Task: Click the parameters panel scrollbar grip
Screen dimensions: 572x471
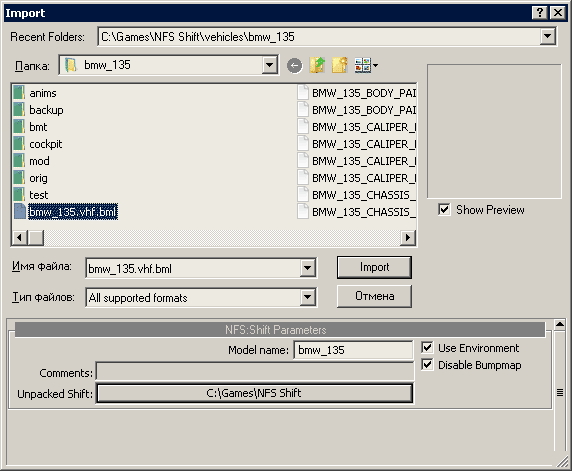Action: coord(560,393)
